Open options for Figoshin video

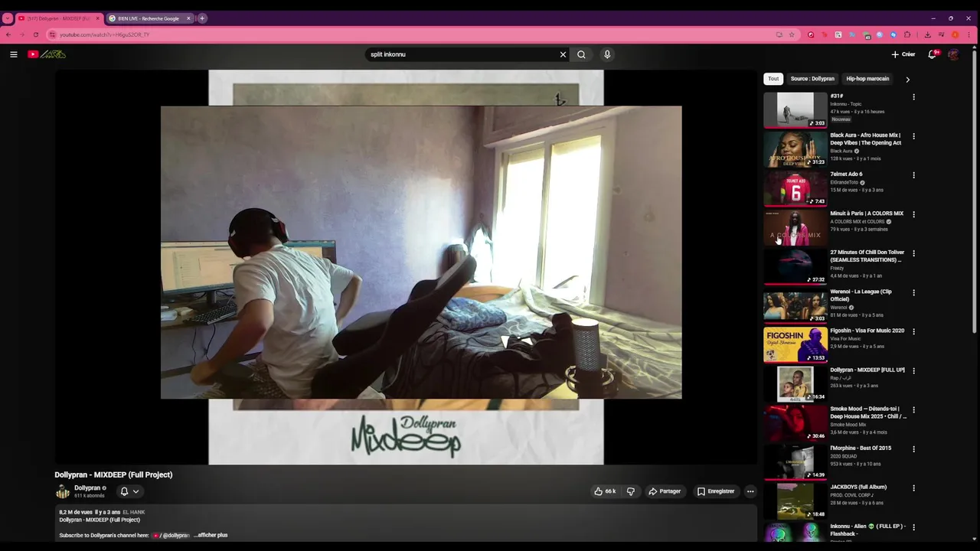[913, 331]
